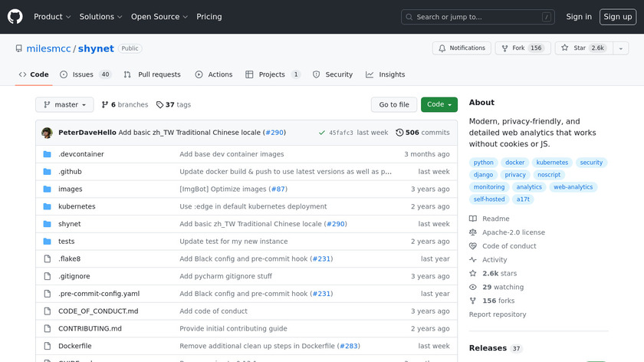Click the Sign in link
The image size is (644, 362).
coord(579,17)
